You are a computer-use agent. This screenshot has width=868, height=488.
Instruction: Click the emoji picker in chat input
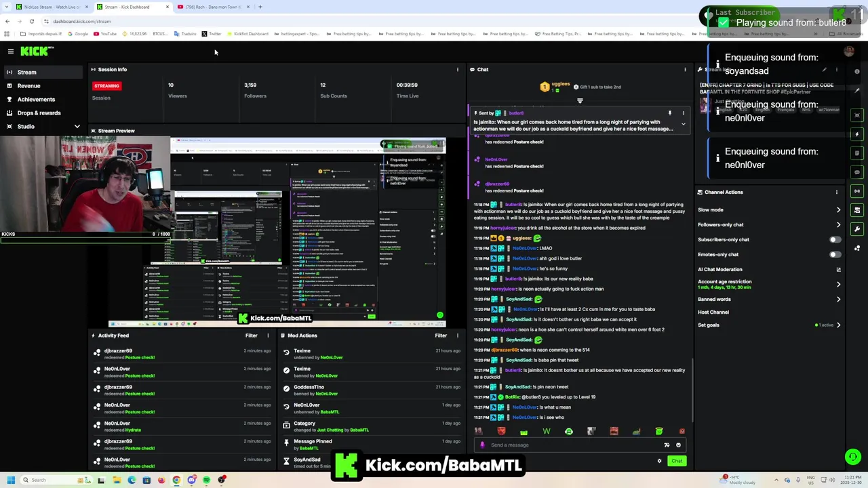[x=678, y=445]
